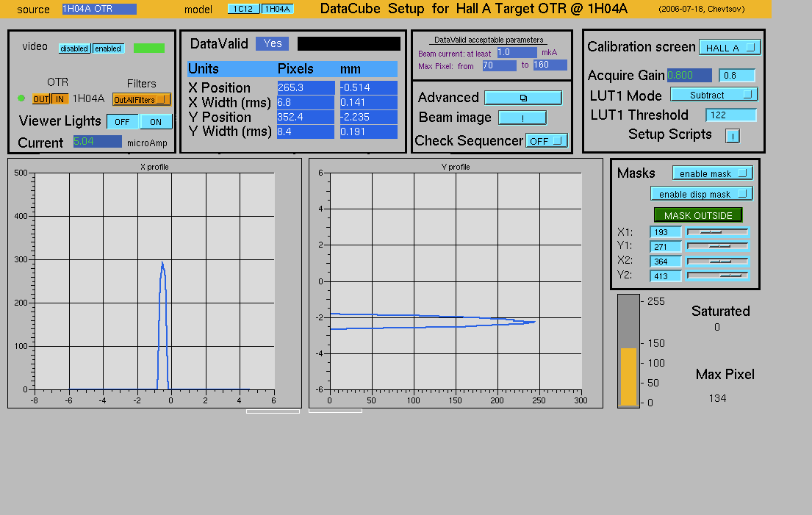Open the Setup Scripts exclamation button

click(x=732, y=136)
